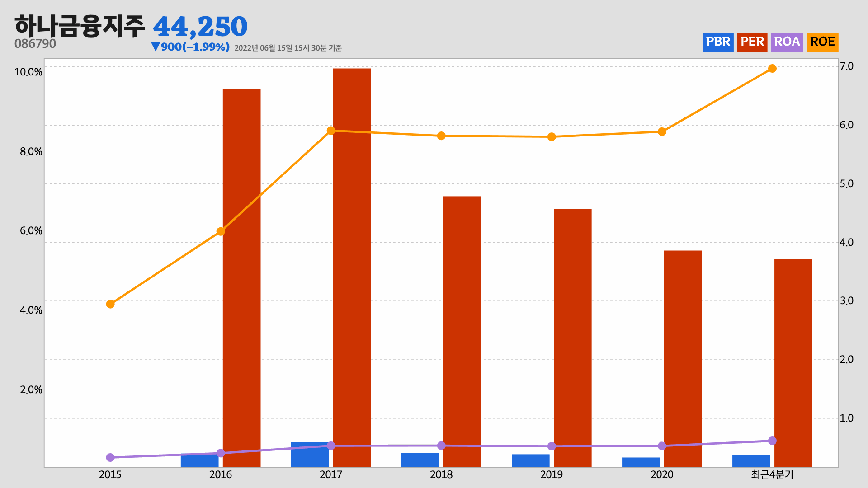Click the 2018 x-axis label

coord(441,474)
